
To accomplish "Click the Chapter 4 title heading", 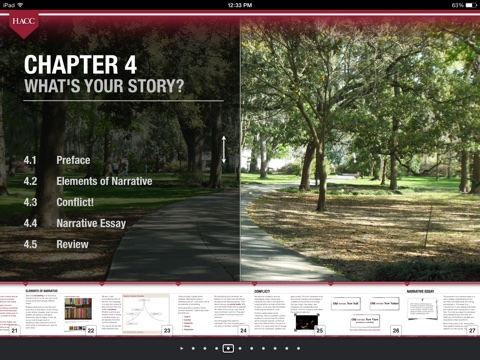I will click(x=80, y=64).
